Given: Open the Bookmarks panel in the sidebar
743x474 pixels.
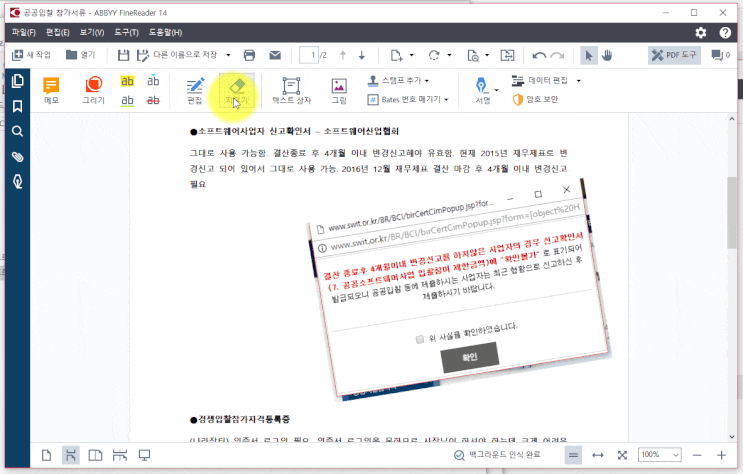Looking at the screenshot, I should click(18, 106).
